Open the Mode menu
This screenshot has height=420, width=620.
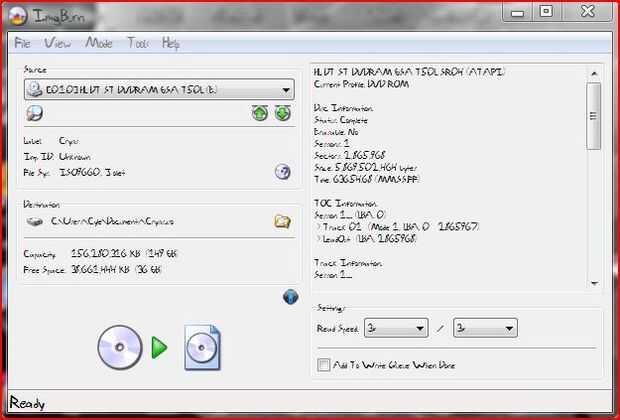99,43
